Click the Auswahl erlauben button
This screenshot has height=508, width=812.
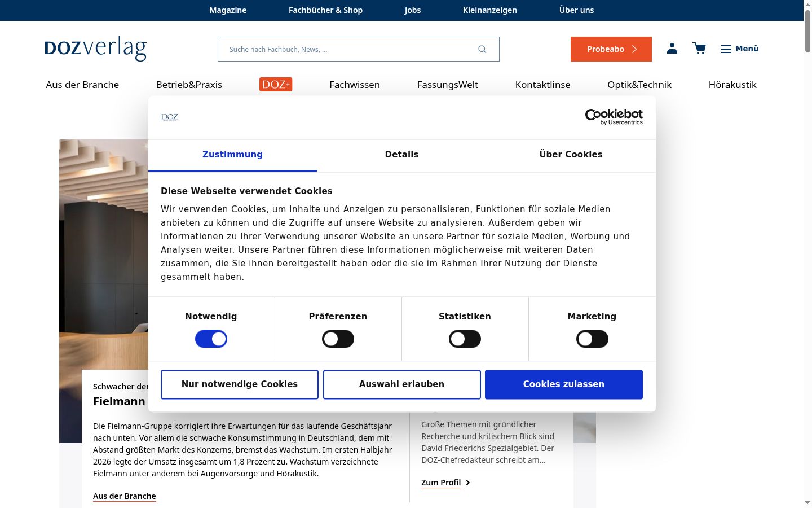(402, 384)
